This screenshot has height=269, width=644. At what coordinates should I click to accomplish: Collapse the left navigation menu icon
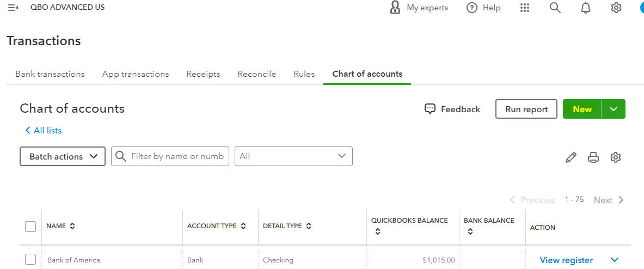pyautogui.click(x=13, y=8)
